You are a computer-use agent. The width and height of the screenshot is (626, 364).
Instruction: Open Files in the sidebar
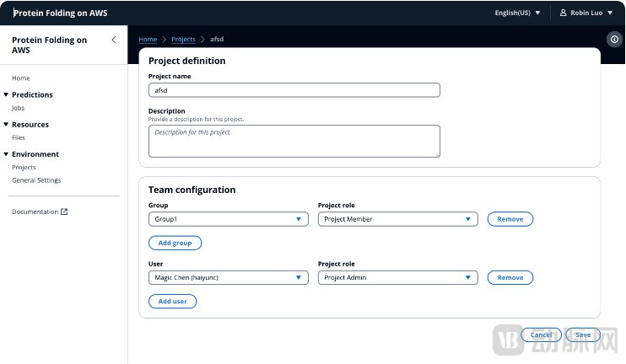coord(19,137)
